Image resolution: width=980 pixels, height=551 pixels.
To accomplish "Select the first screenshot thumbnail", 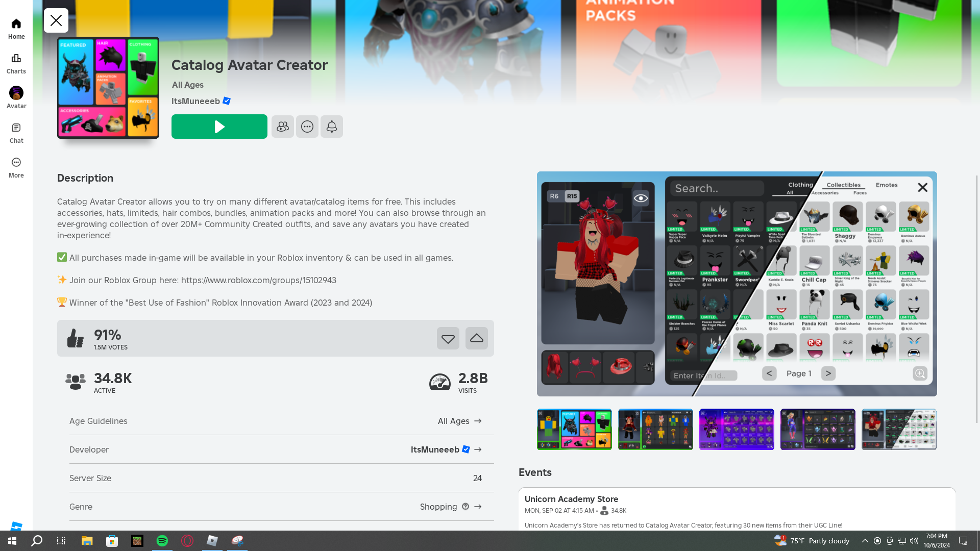I will (x=574, y=429).
